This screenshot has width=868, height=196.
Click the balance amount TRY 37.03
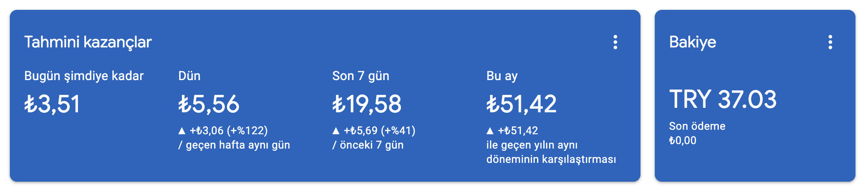[x=723, y=99]
